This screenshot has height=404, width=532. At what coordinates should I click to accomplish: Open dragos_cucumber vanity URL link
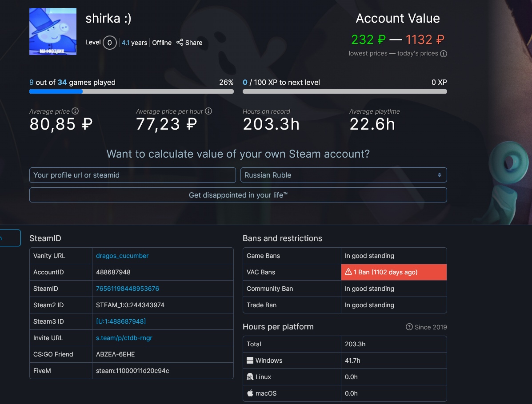122,256
